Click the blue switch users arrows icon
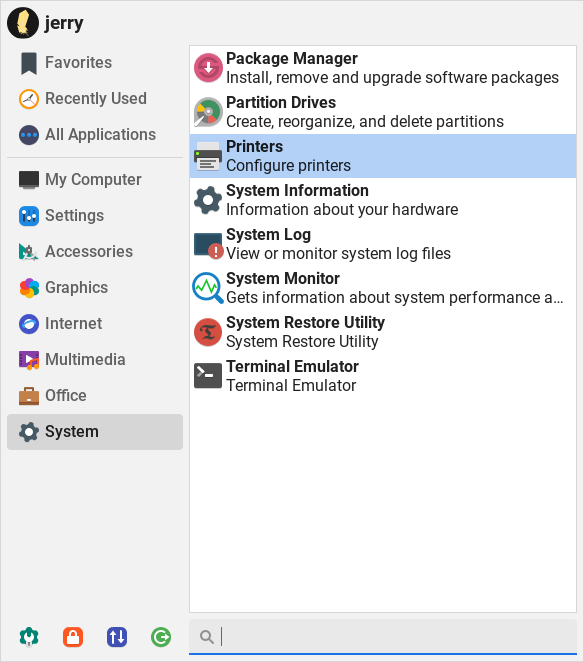Image resolution: width=584 pixels, height=662 pixels. click(117, 637)
